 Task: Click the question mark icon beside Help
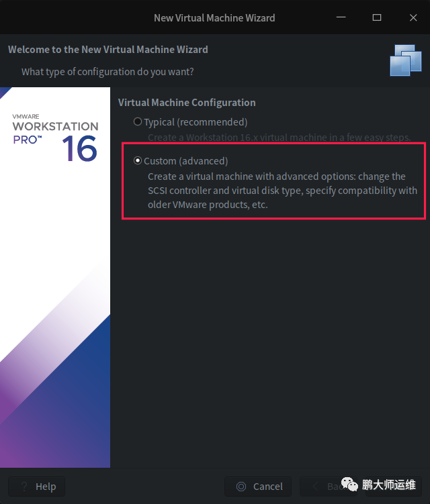click(x=24, y=487)
